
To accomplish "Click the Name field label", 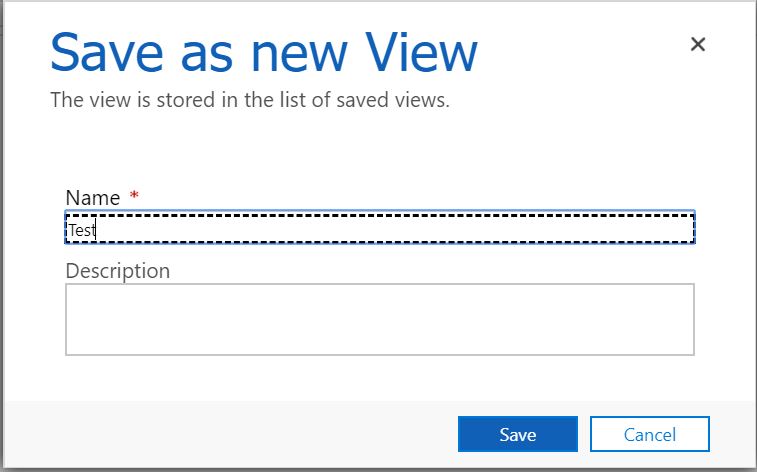I will 93,198.
